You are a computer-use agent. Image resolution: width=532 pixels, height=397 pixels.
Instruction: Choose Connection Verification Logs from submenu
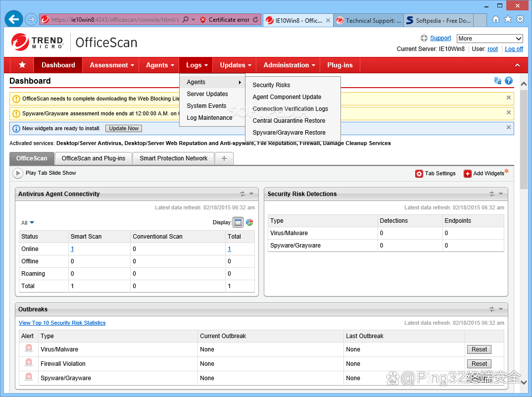click(293, 108)
